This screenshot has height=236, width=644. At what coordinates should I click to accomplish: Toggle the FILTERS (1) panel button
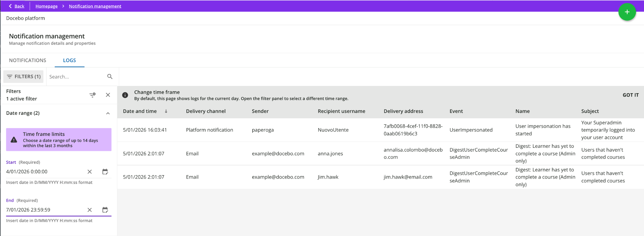[x=24, y=77]
